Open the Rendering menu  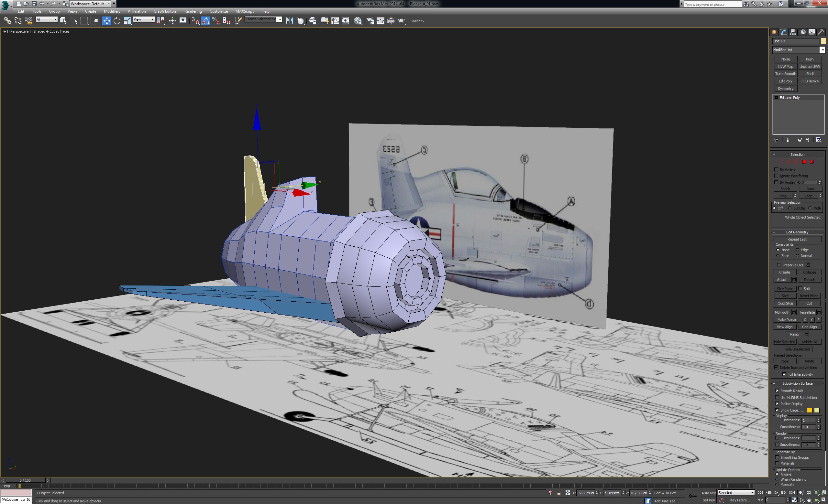click(x=193, y=11)
